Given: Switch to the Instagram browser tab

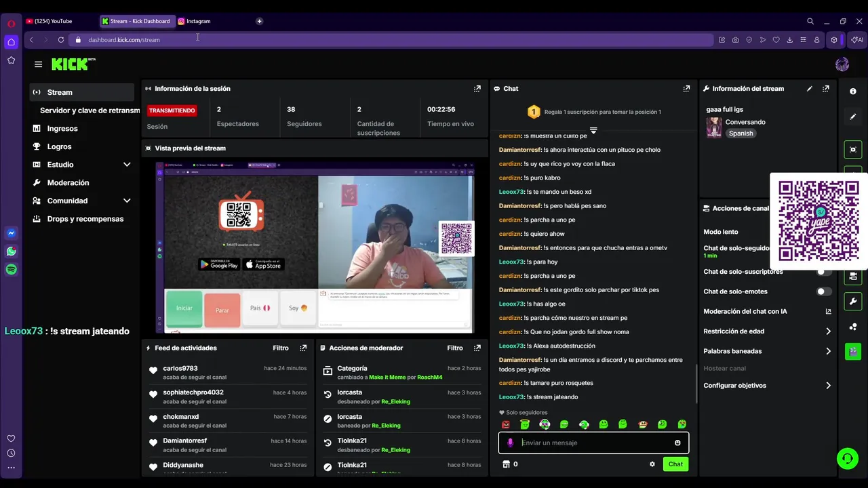Looking at the screenshot, I should (x=198, y=21).
